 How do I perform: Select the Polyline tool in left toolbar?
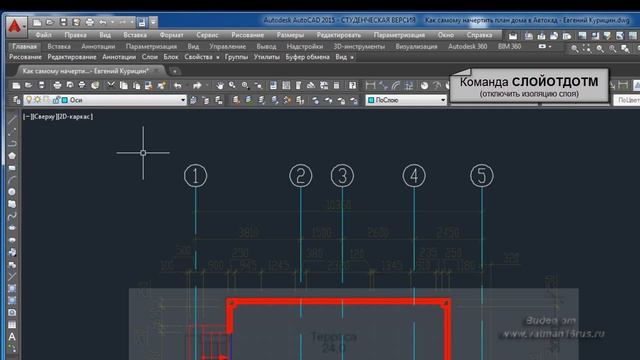coord(12,144)
